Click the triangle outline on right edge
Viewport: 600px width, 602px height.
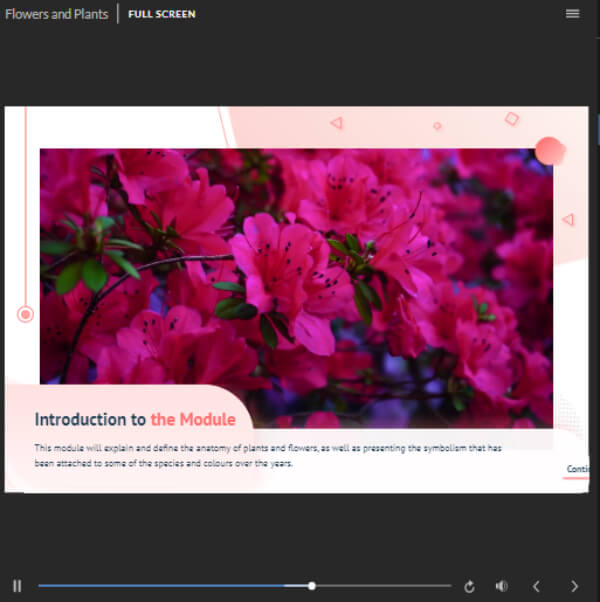pos(569,220)
